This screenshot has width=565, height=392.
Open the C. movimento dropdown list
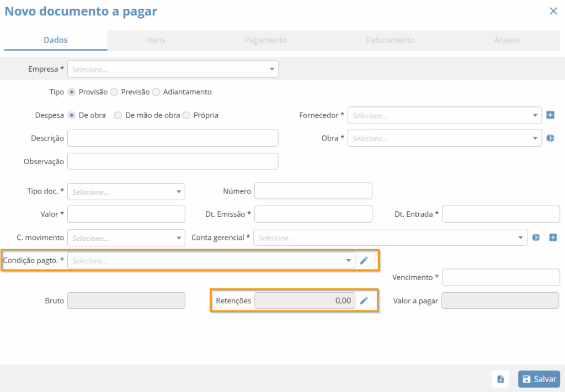(126, 238)
